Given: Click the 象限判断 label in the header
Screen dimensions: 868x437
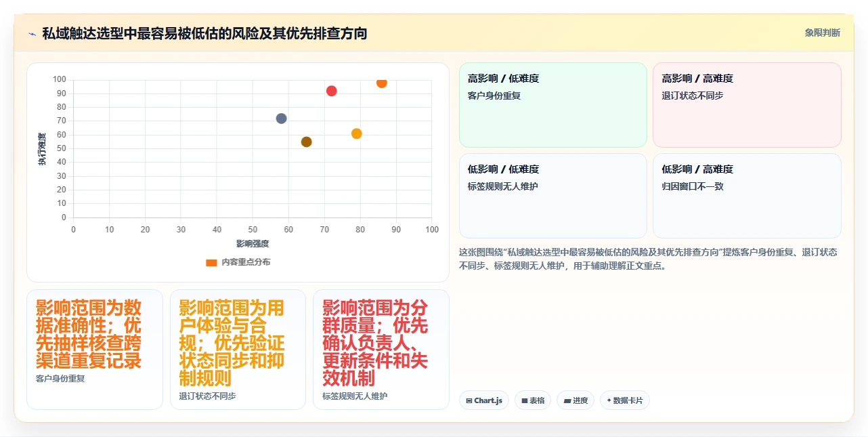Looking at the screenshot, I should [x=823, y=33].
